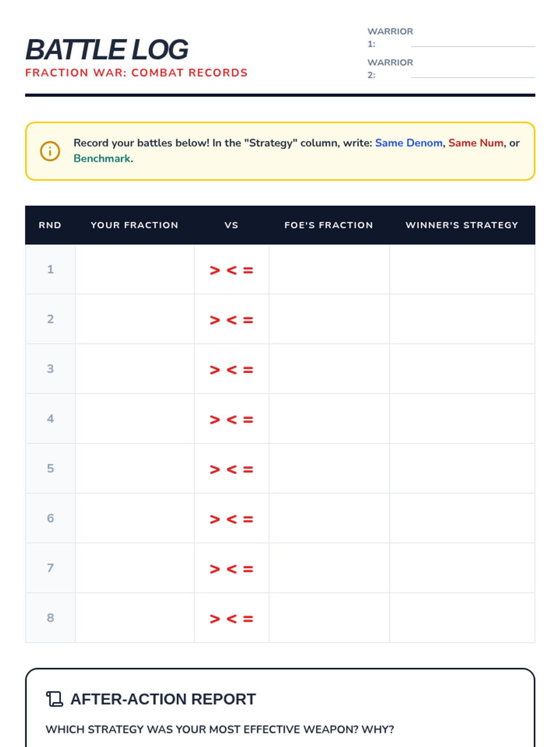Screen dimensions: 560x747
Task: Click the less-than symbol in round 7
Action: click(x=231, y=569)
